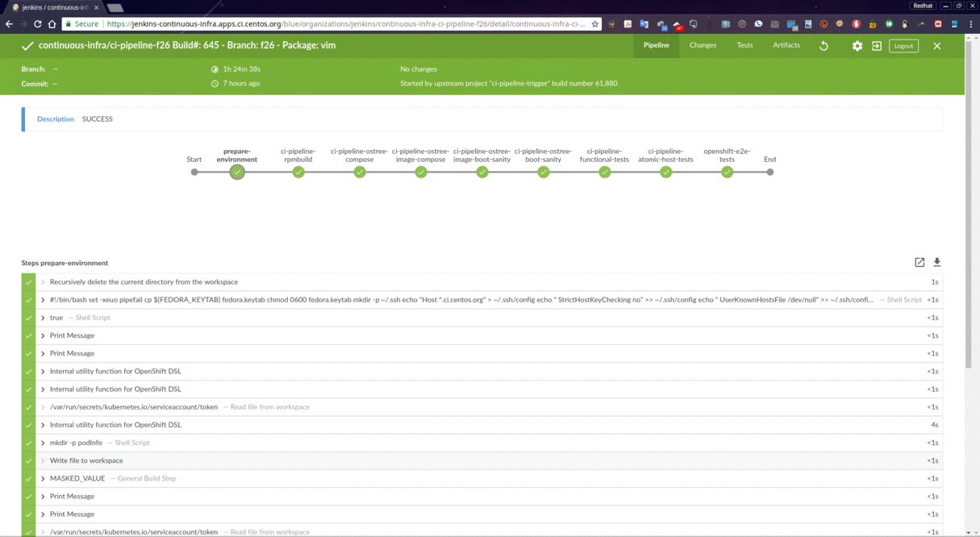The width and height of the screenshot is (980, 537).
Task: Select the ci-pipeline-ostree-image-compose stage node
Action: coord(421,172)
